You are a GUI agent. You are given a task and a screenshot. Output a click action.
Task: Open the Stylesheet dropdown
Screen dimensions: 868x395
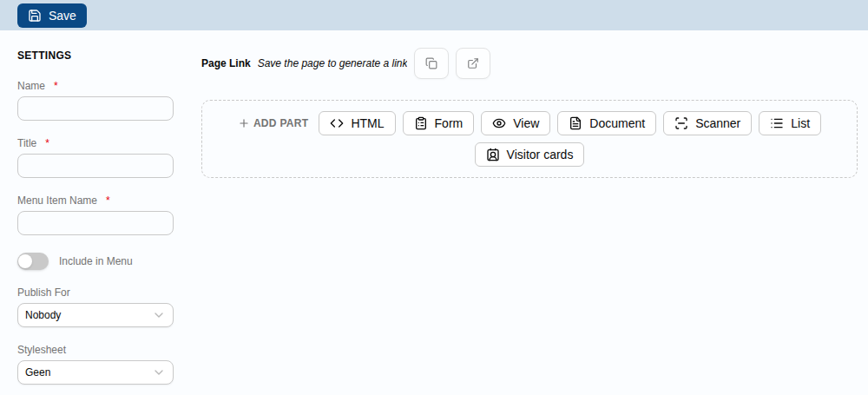(95, 372)
